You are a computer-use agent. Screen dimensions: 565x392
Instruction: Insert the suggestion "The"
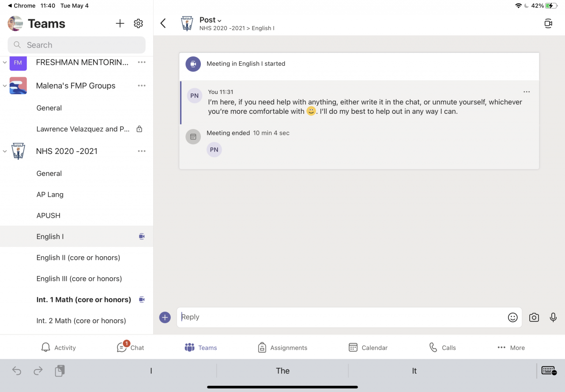click(x=282, y=371)
